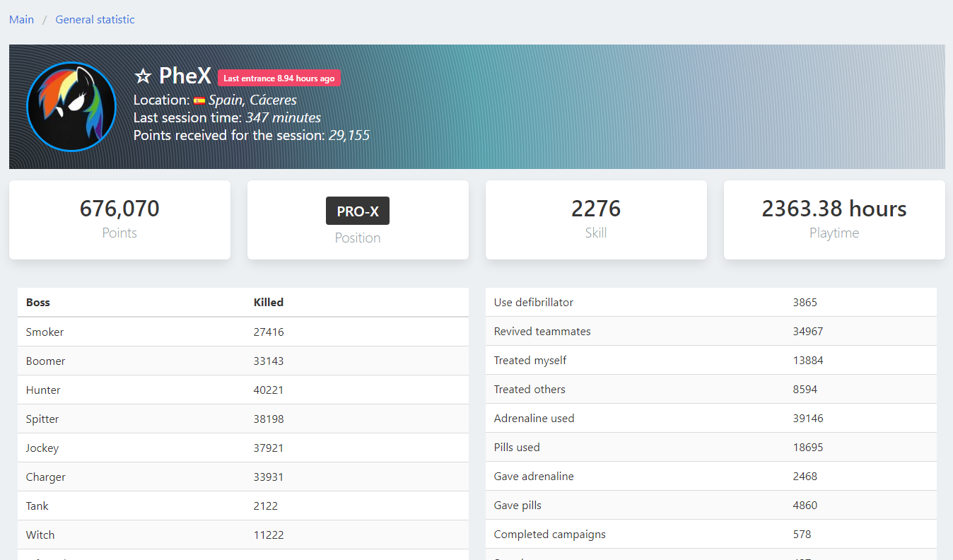Viewport: 953px width, 560px height.
Task: Select the Smoker row
Action: tap(243, 332)
